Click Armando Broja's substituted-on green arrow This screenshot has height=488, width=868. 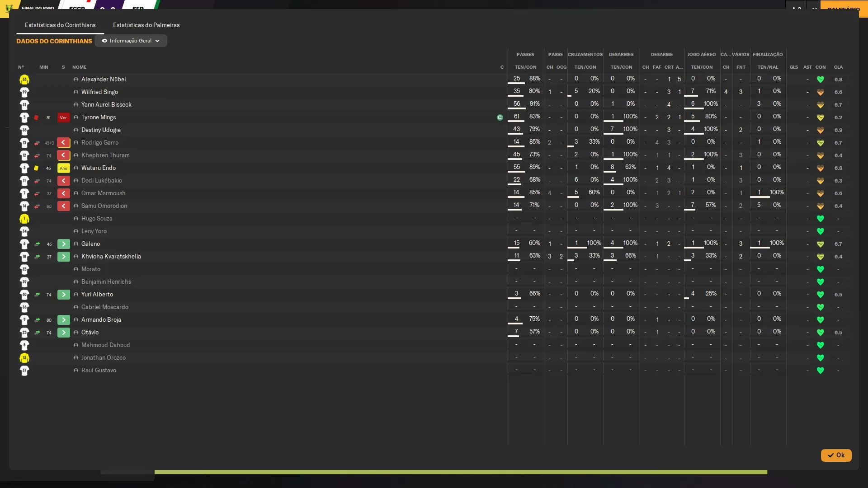point(63,320)
